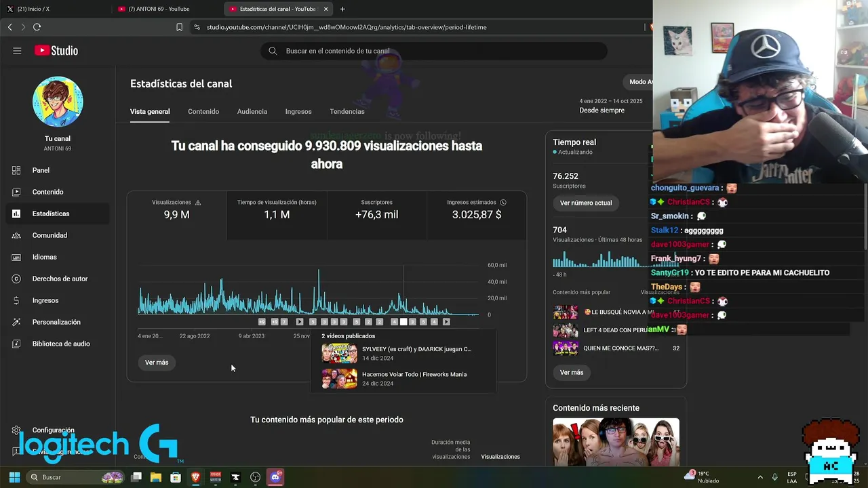The height and width of the screenshot is (488, 868).
Task: Click 'Ver más' in the Tiempo real card
Action: pyautogui.click(x=572, y=372)
